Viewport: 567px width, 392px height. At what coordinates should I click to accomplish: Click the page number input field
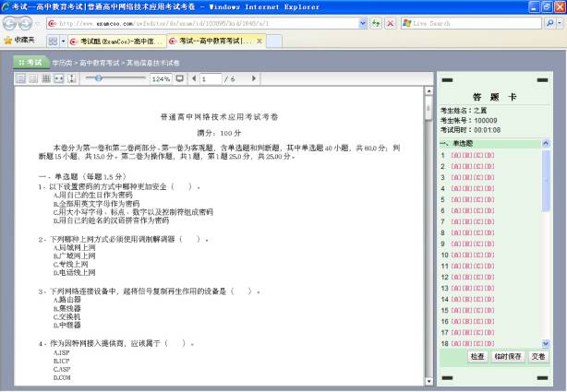click(x=212, y=79)
